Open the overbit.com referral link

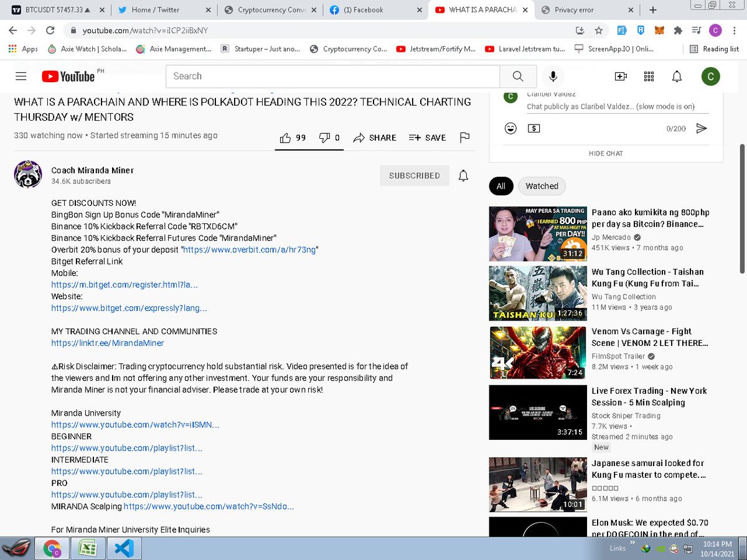coord(249,250)
